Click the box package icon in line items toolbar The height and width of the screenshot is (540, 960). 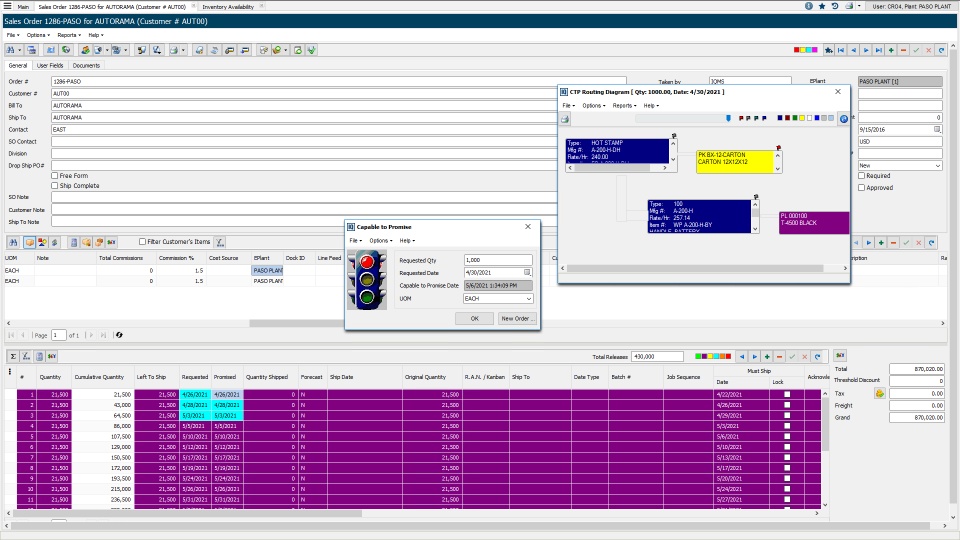pos(29,242)
